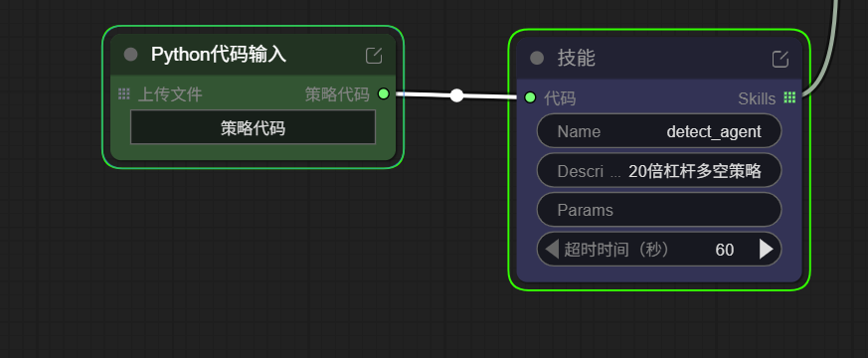Edit the Name field detect_agent

coord(659,131)
